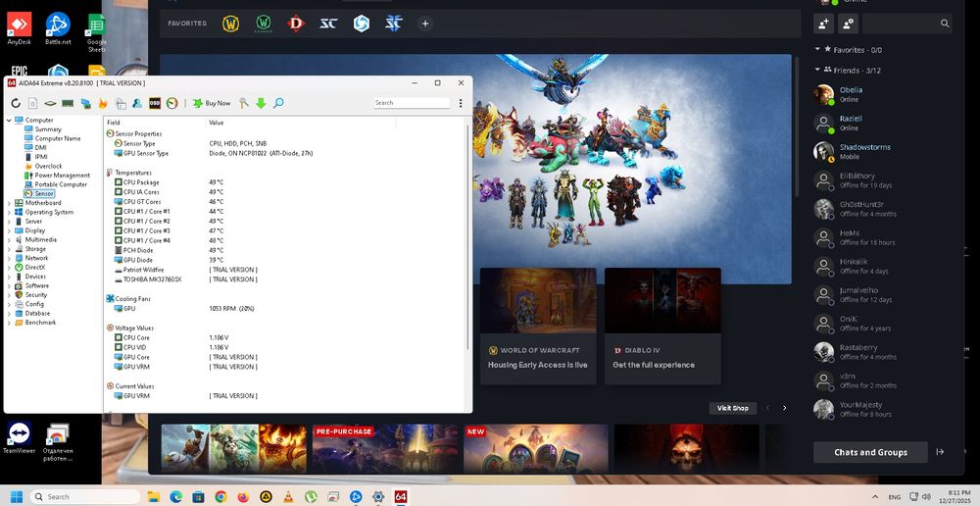Click the monitor diagnostics icon in AIDA64 toolbar

[85, 103]
